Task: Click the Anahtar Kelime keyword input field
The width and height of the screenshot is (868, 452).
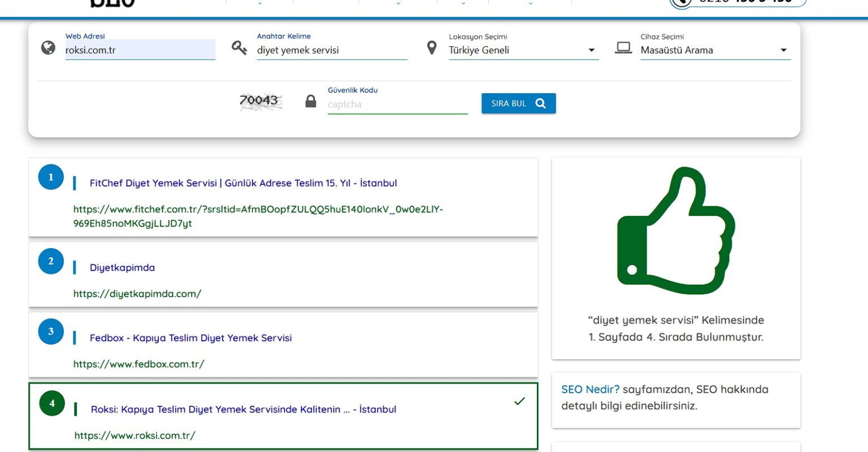Action: [331, 50]
